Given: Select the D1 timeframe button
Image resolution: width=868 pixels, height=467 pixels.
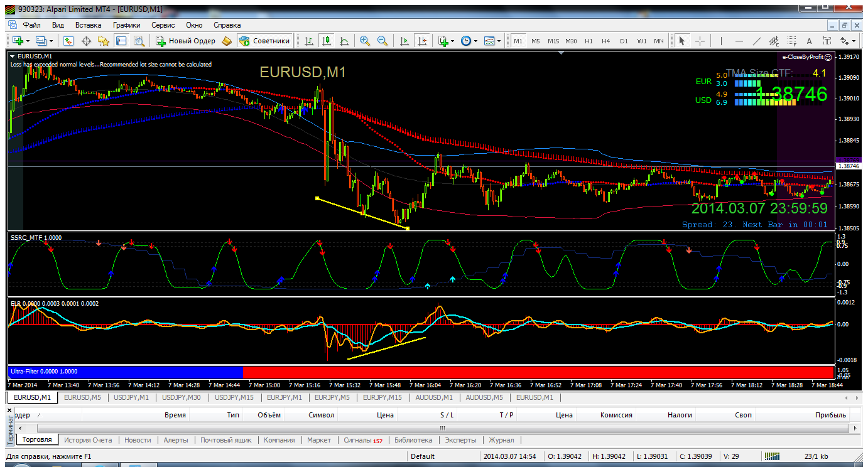Looking at the screenshot, I should coord(624,41).
